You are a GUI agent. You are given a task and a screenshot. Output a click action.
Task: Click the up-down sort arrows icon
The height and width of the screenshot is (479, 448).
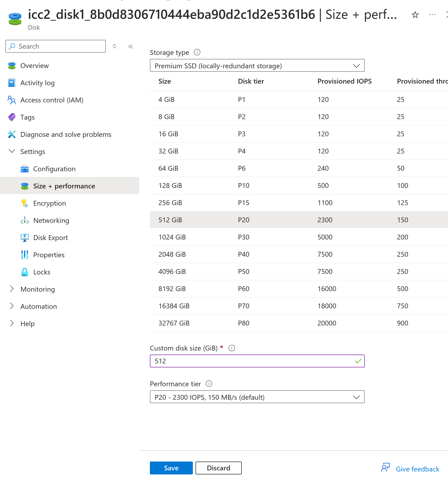point(114,46)
